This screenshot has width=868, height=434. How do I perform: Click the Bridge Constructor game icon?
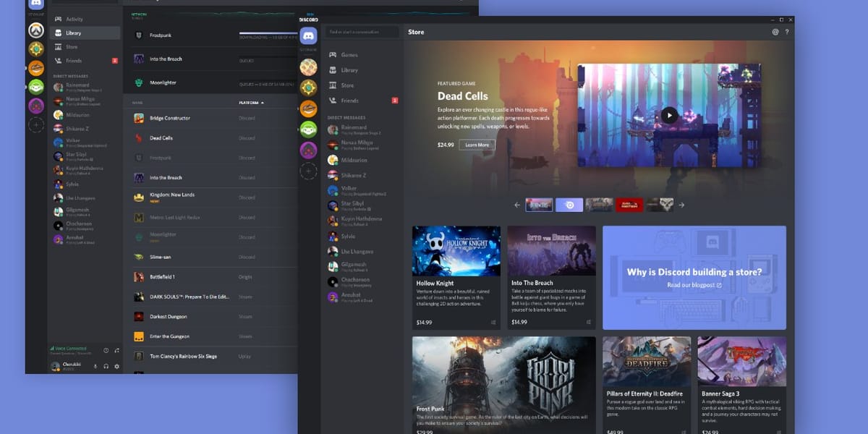(139, 118)
